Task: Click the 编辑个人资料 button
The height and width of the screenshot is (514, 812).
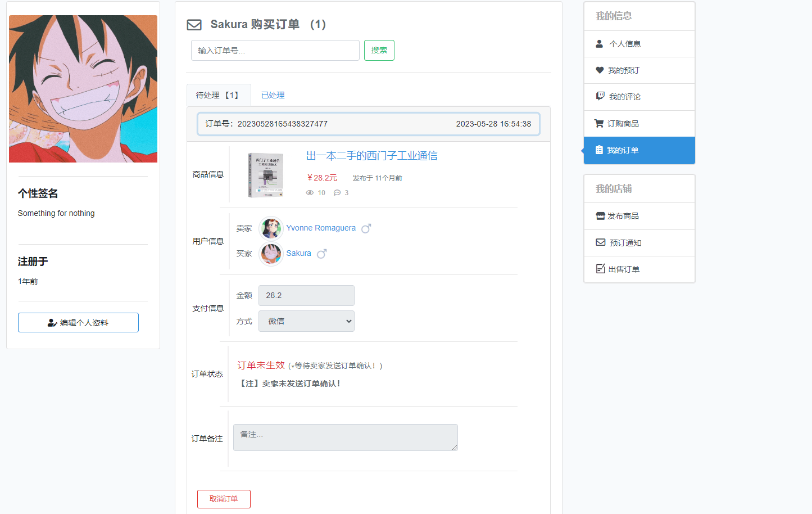Action: 78,322
